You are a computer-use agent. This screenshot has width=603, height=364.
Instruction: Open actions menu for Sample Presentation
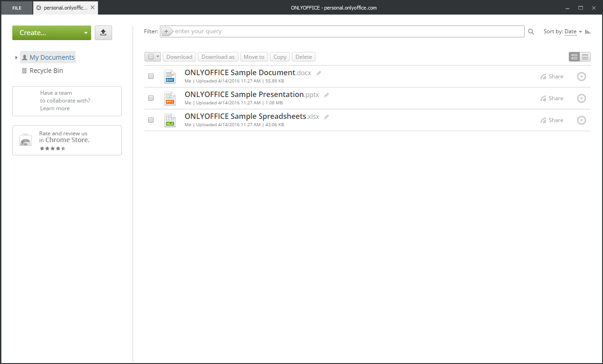coord(581,98)
